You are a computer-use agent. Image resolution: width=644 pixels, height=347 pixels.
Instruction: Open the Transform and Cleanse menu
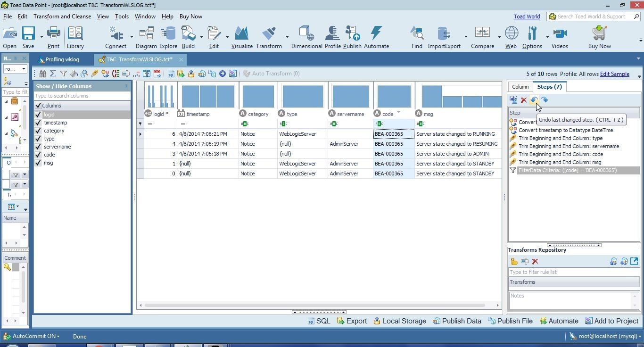62,17
